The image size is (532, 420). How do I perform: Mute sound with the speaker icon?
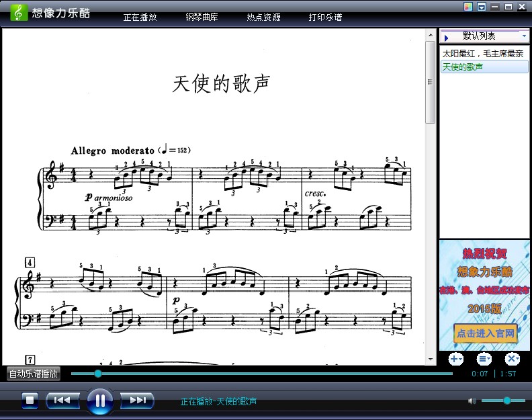[472, 401]
